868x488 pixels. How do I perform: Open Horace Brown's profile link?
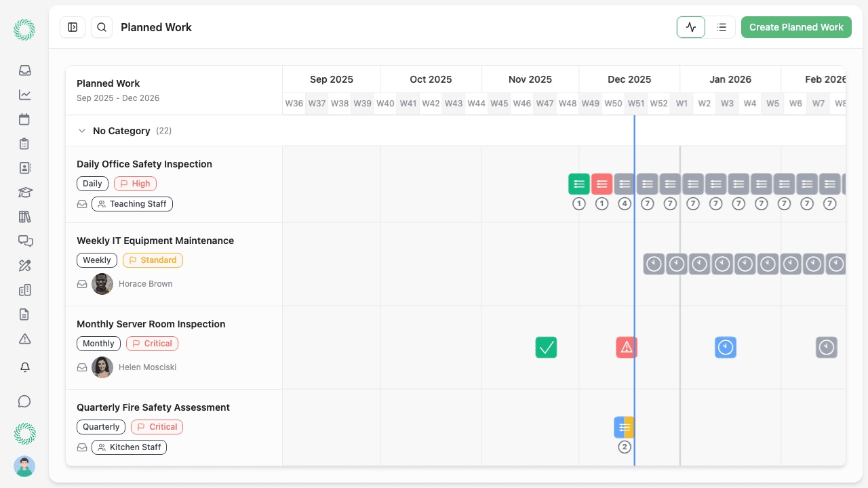(145, 283)
